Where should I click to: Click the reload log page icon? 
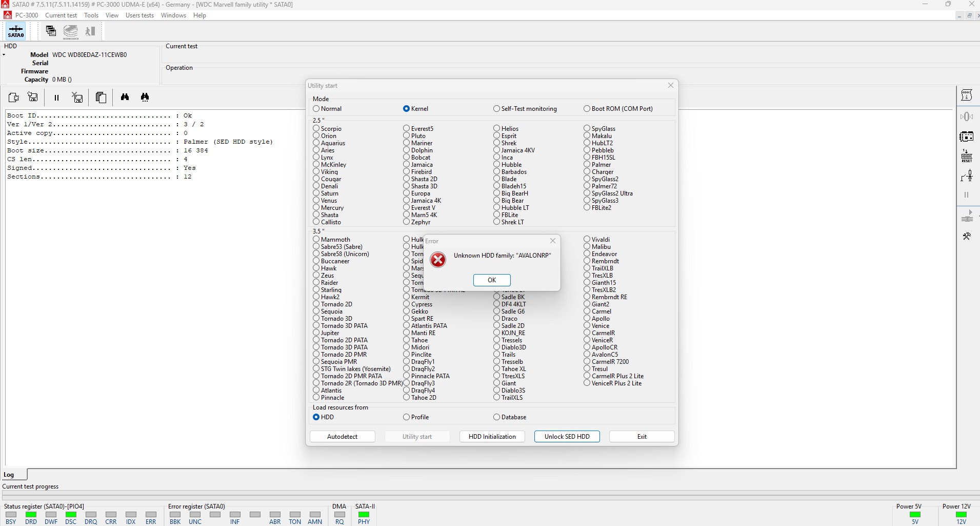tap(14, 97)
